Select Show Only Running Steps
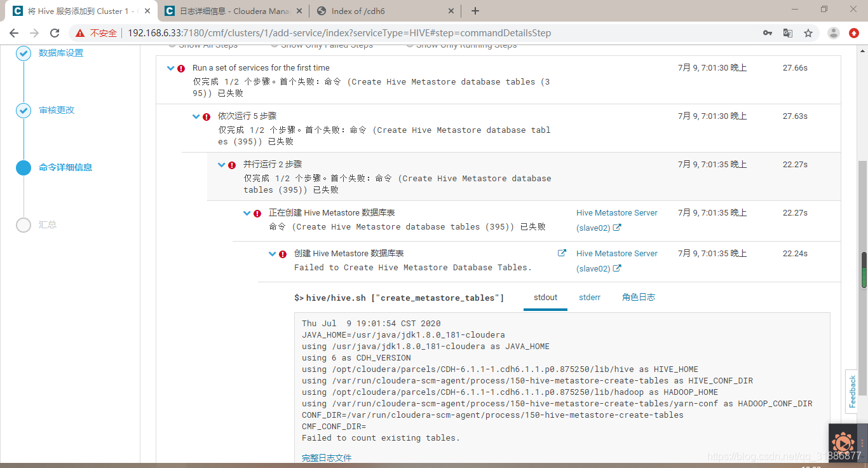Image resolution: width=868 pixels, height=468 pixels. point(410,45)
